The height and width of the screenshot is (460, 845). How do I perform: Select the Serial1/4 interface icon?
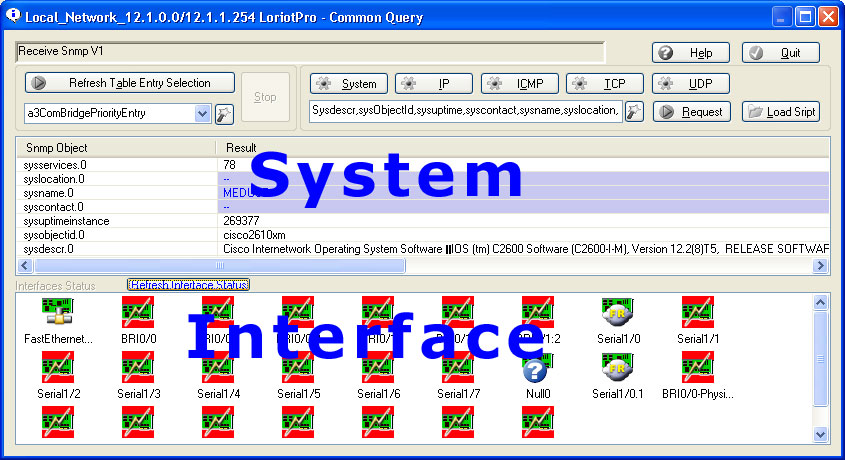point(218,367)
